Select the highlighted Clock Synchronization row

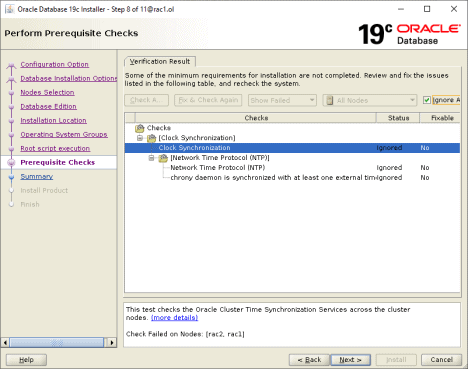pyautogui.click(x=292, y=148)
